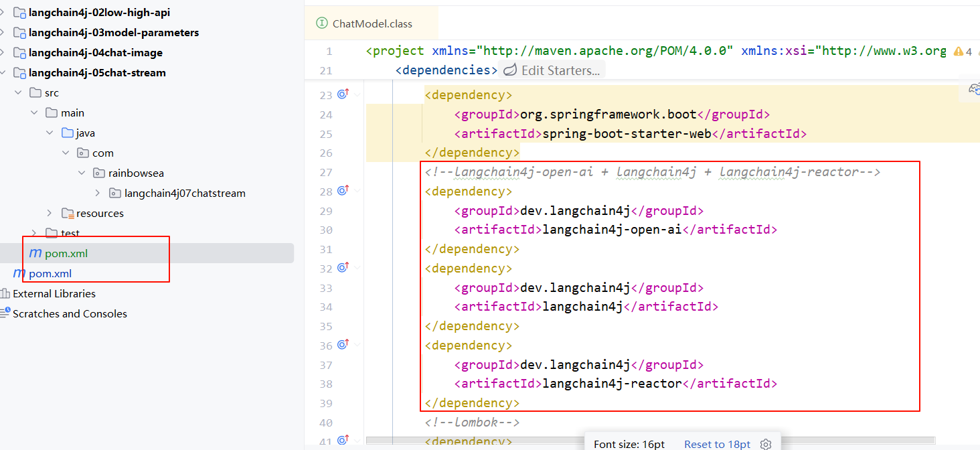Click the Scratches and Consoles icon
Image resolution: width=980 pixels, height=450 pixels.
(x=5, y=313)
